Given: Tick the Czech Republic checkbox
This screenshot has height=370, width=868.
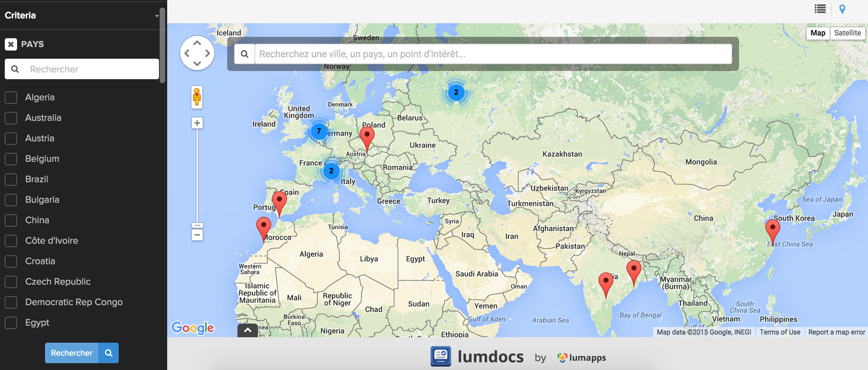Looking at the screenshot, I should [x=11, y=282].
